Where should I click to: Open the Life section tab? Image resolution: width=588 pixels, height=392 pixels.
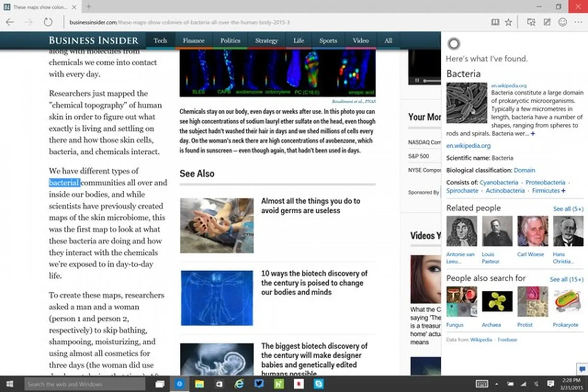(x=299, y=41)
